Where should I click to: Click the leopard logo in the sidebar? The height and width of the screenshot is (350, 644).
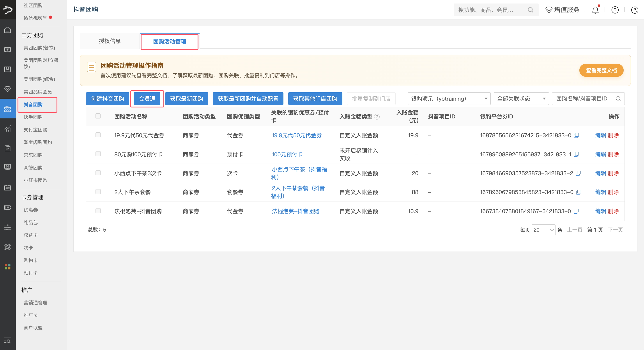8,10
